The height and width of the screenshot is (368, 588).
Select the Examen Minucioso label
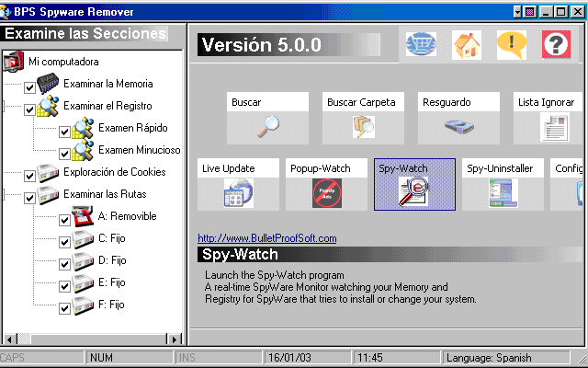[139, 150]
